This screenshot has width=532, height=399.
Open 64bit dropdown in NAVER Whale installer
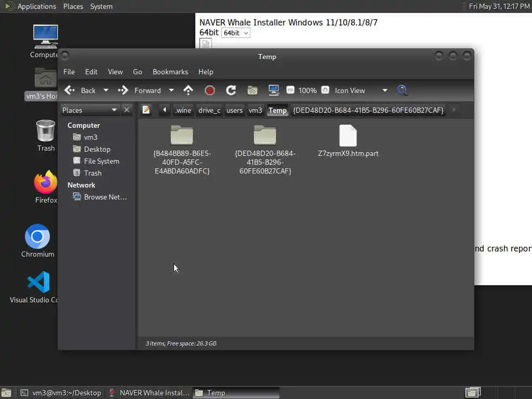coord(236,33)
